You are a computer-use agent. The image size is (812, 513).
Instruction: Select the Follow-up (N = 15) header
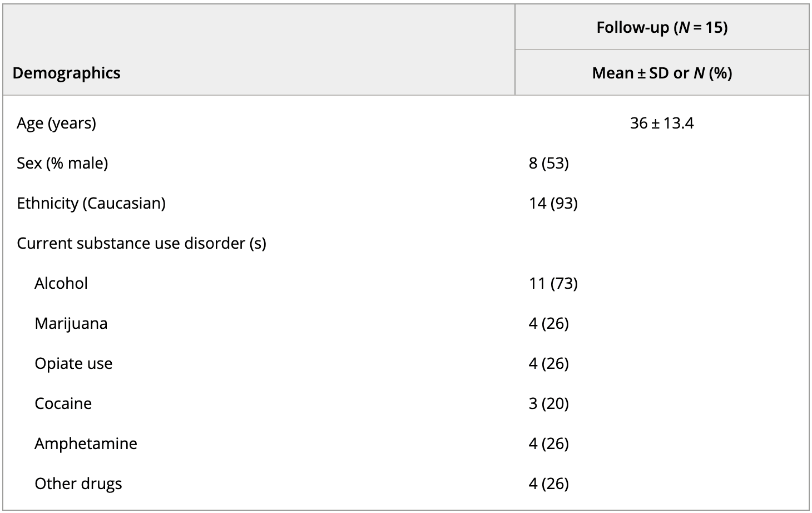(x=662, y=27)
